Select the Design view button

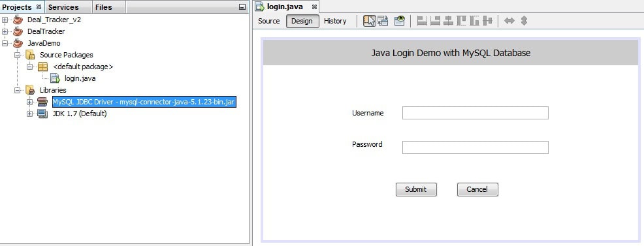tap(302, 21)
